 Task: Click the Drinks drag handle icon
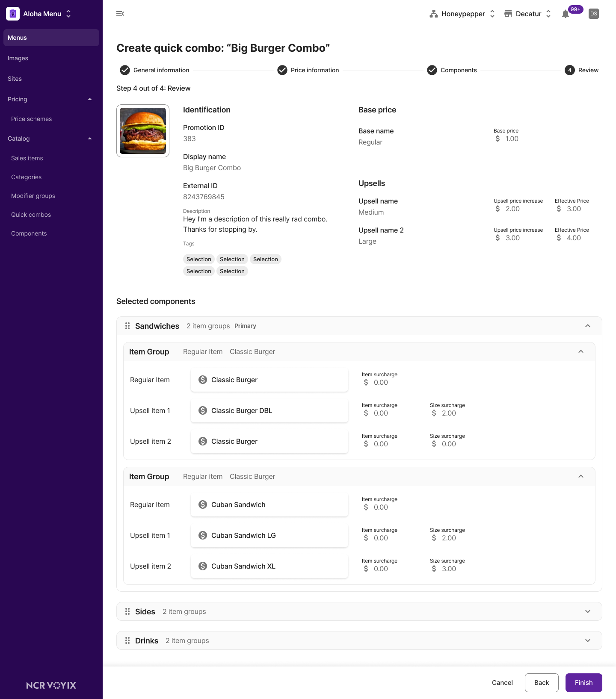127,640
